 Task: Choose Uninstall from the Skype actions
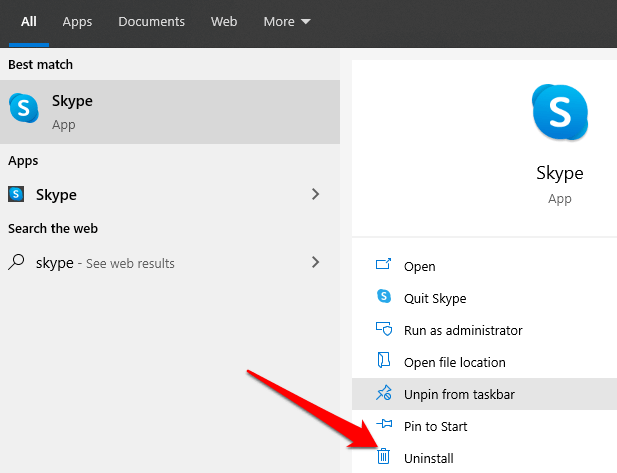coord(428,458)
